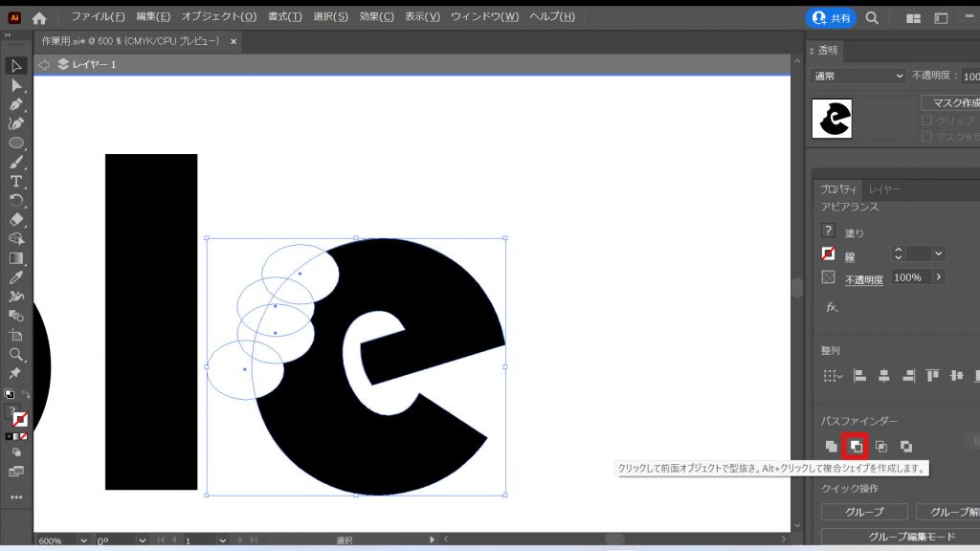Select the Artboard tool

point(16,336)
